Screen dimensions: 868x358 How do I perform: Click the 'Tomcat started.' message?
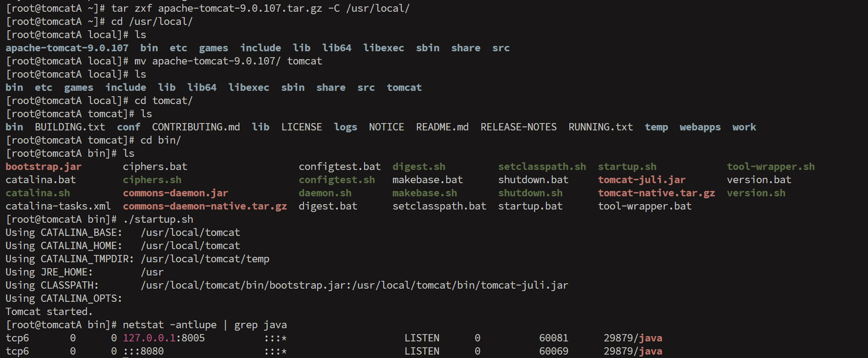point(49,312)
